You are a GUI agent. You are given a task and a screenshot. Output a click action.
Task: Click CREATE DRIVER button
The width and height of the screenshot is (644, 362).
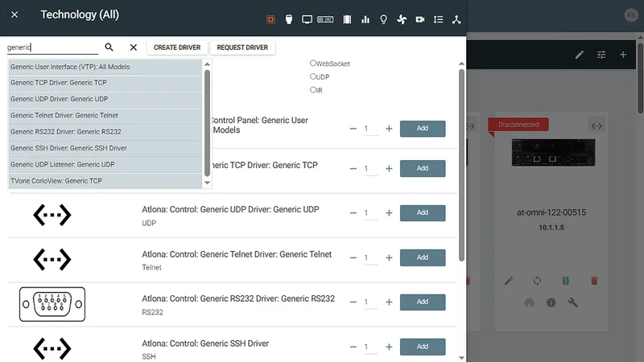177,47
